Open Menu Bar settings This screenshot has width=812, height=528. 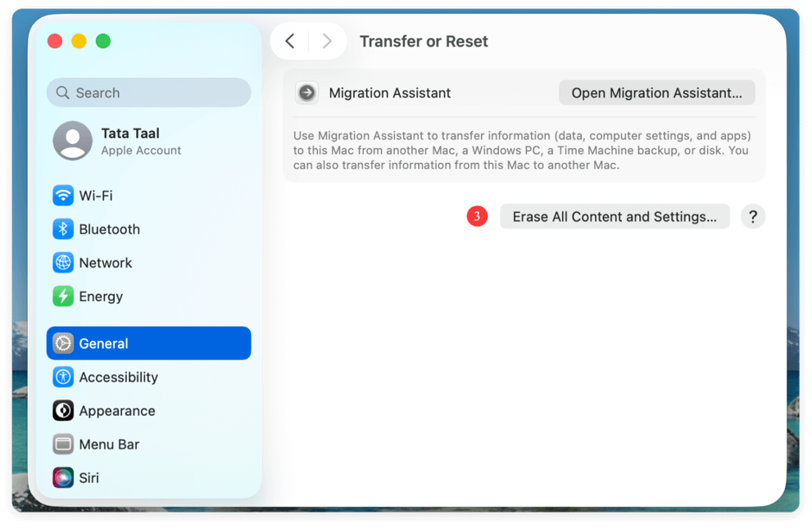pyautogui.click(x=109, y=445)
